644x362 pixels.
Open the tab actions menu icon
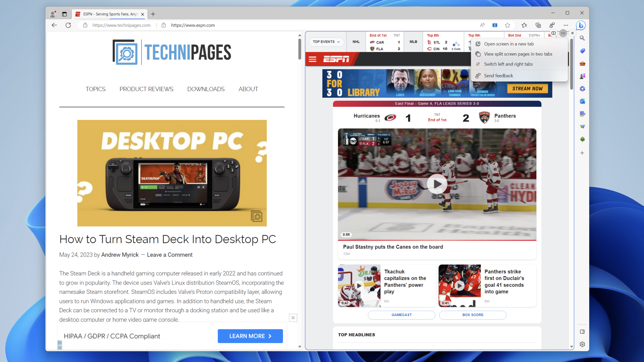click(x=64, y=14)
